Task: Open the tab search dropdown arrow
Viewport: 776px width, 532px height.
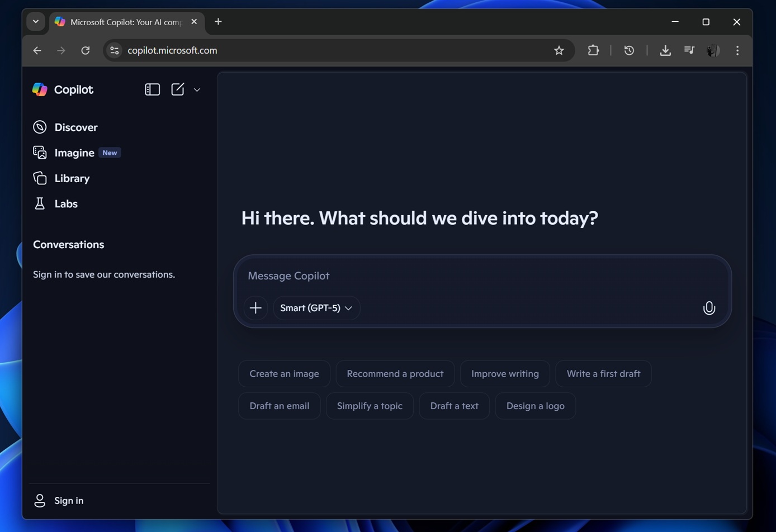Action: [x=35, y=21]
